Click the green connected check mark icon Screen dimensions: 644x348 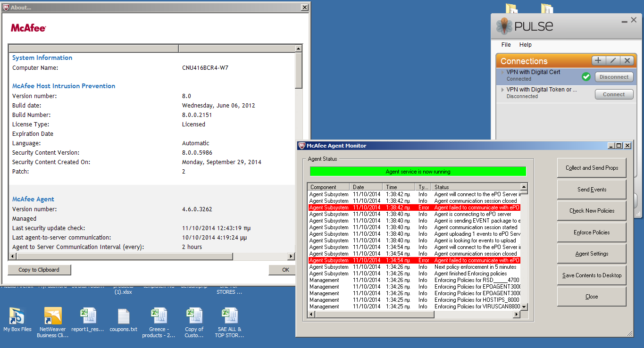tap(586, 76)
